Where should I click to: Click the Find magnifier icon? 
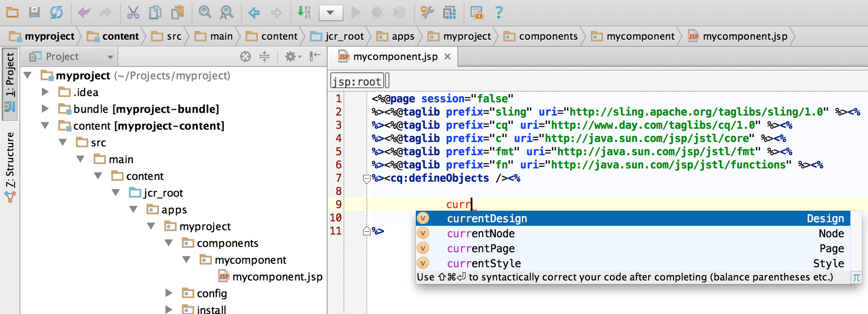click(x=205, y=12)
